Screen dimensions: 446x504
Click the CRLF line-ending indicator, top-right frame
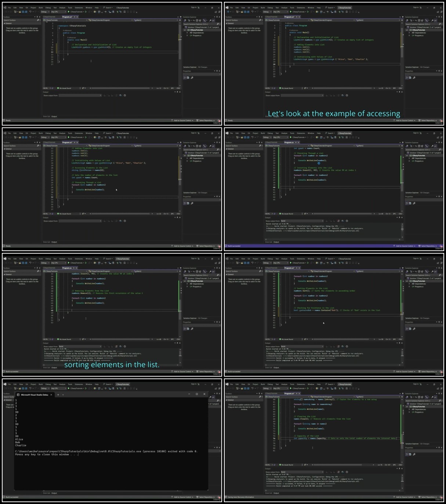[x=400, y=88]
